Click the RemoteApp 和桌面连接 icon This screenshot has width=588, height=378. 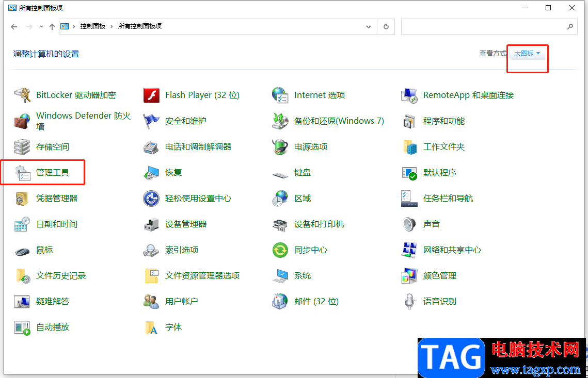409,95
